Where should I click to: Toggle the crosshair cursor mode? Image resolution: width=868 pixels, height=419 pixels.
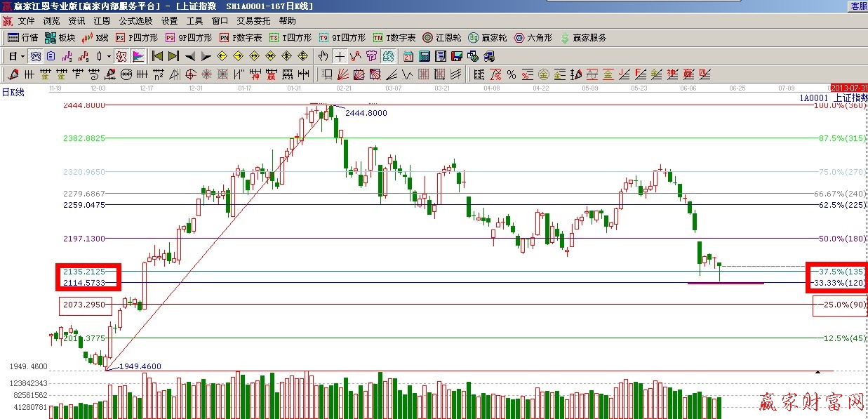pyautogui.click(x=340, y=56)
